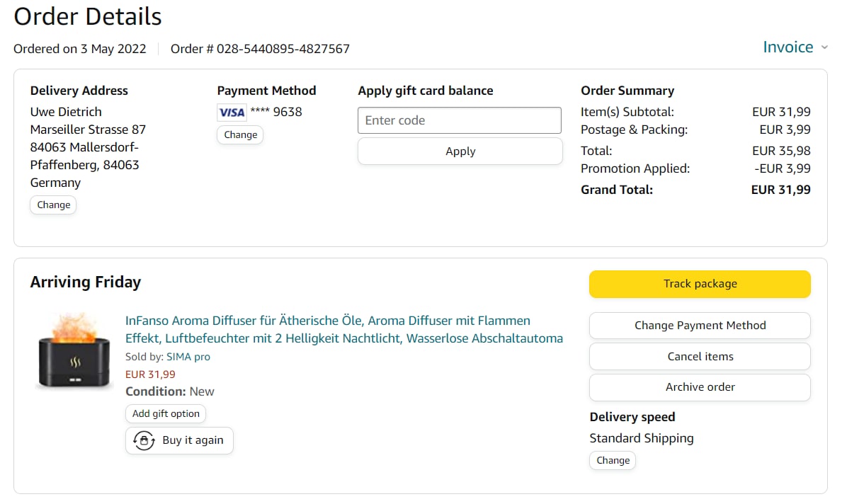Click the aroma diffuser product thumbnail
Screen dimensions: 847x504
(x=74, y=352)
